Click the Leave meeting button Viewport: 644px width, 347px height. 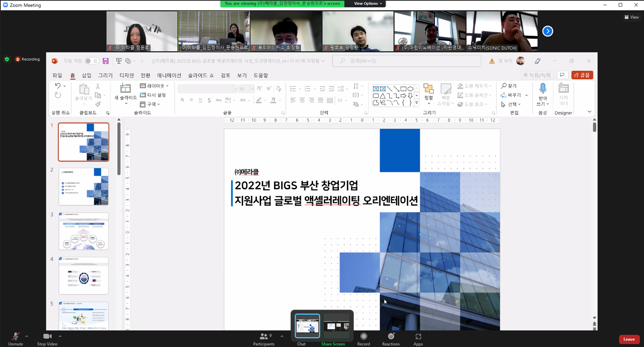coord(629,339)
